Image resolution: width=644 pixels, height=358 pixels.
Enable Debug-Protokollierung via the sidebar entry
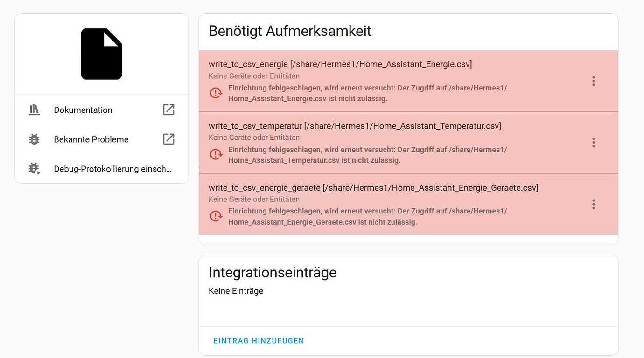pos(112,168)
